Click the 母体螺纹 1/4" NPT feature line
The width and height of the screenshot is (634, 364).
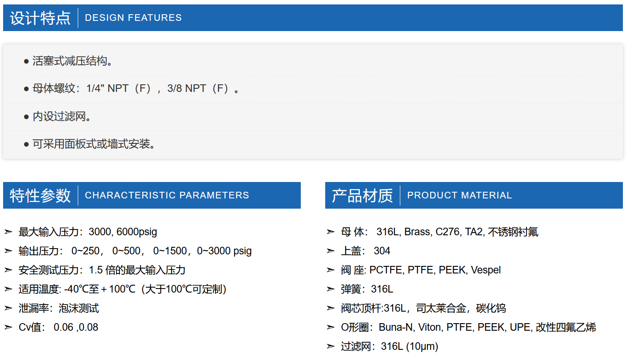click(132, 88)
